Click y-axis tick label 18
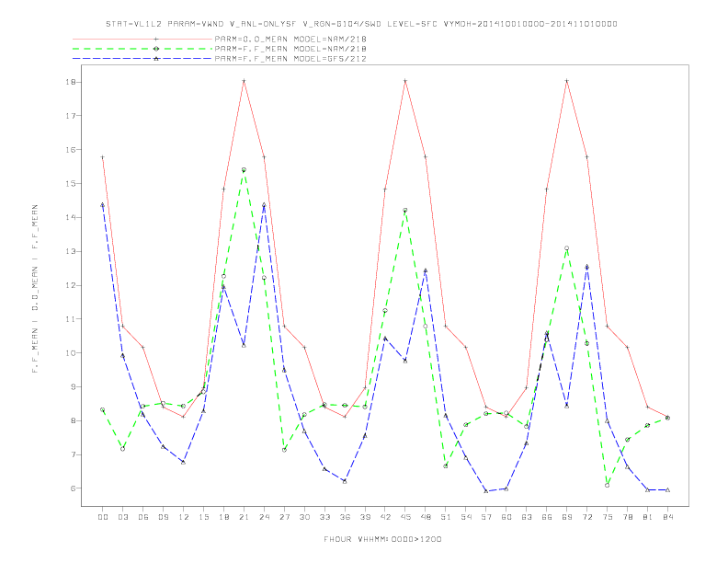Viewport: 728px width, 563px height. pyautogui.click(x=70, y=82)
